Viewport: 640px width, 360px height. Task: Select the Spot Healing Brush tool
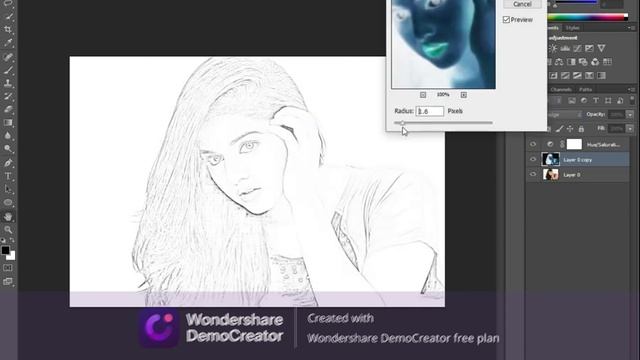[9, 57]
